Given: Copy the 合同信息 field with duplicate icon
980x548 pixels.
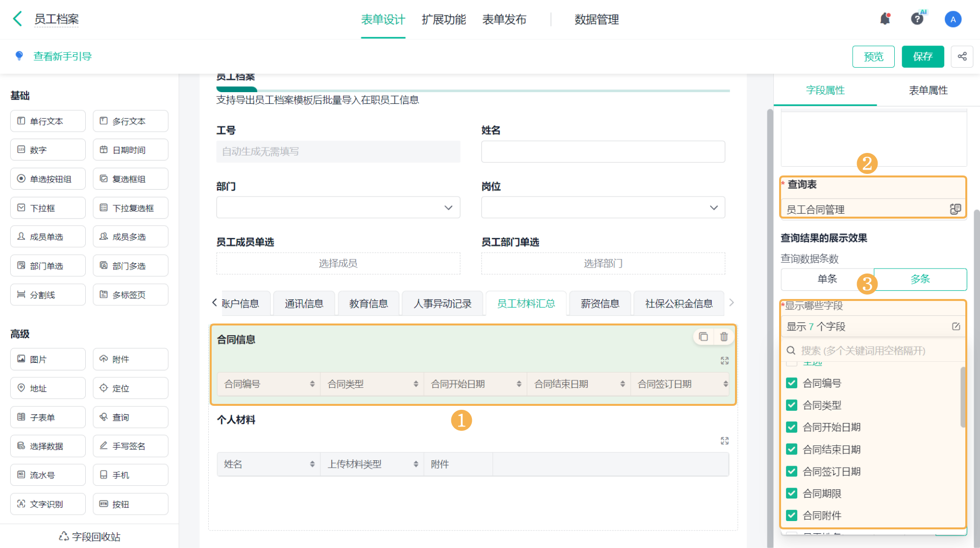Looking at the screenshot, I should point(703,337).
